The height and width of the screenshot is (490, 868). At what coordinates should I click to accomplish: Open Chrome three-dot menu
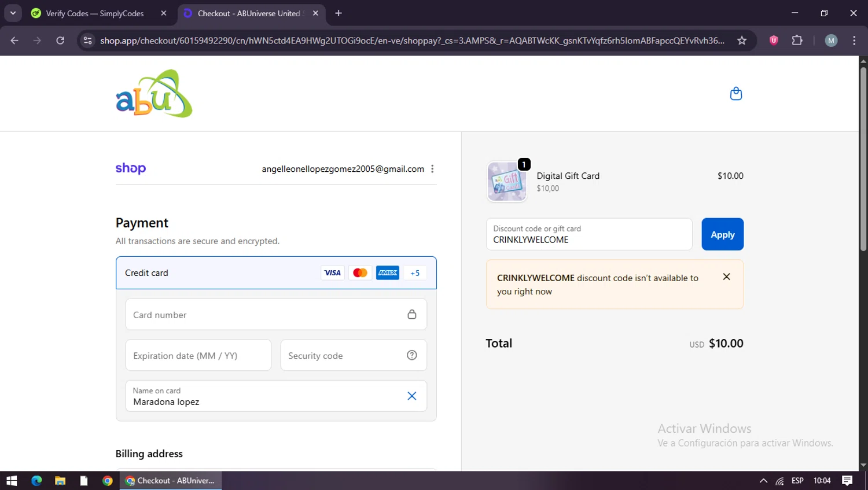pos(854,40)
